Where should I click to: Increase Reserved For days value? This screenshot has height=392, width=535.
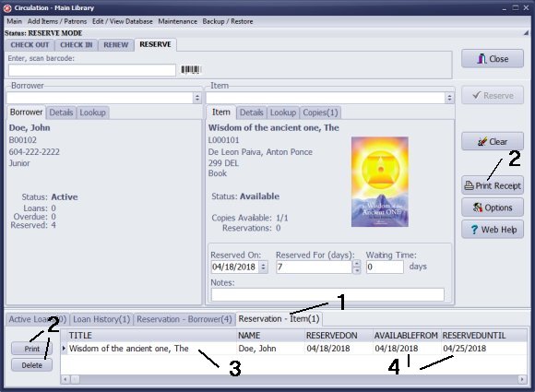[357, 264]
